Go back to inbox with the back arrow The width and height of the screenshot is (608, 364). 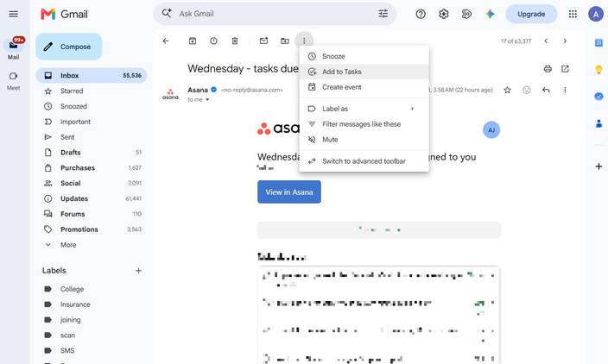[166, 41]
